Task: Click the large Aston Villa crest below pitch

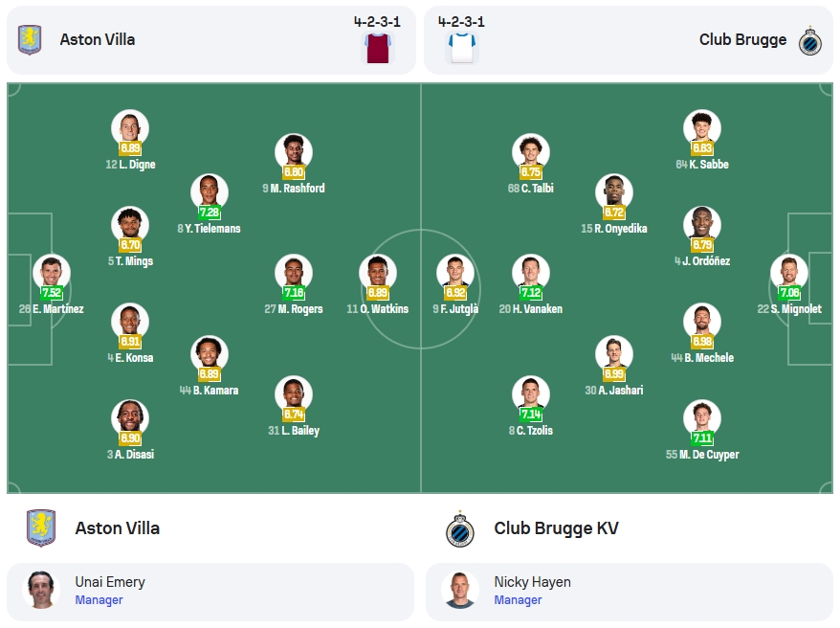Action: pyautogui.click(x=41, y=527)
